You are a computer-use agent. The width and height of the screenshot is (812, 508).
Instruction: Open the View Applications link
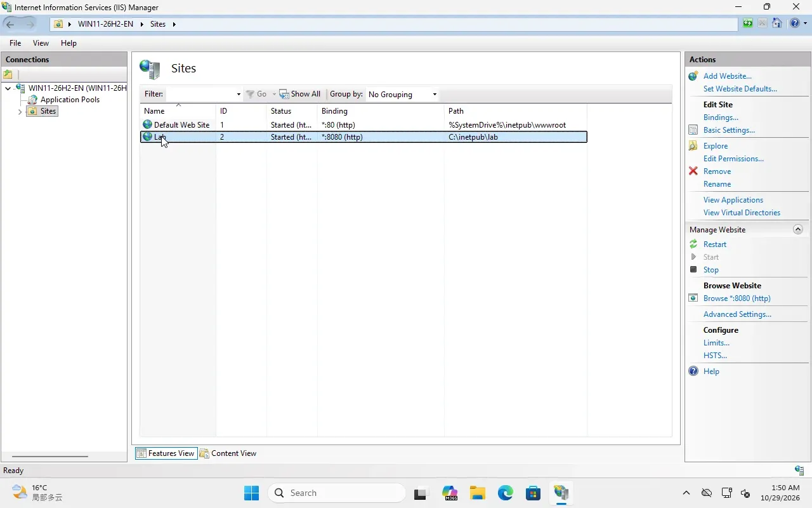tap(733, 199)
